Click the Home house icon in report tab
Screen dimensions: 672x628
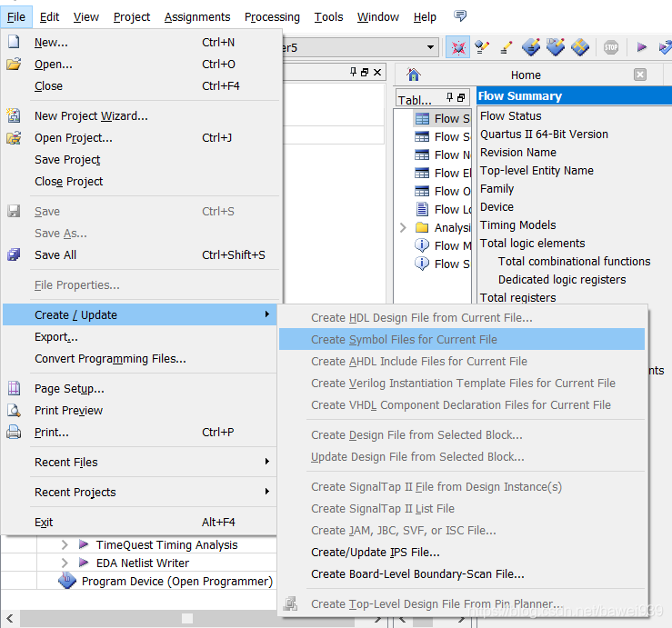(414, 75)
